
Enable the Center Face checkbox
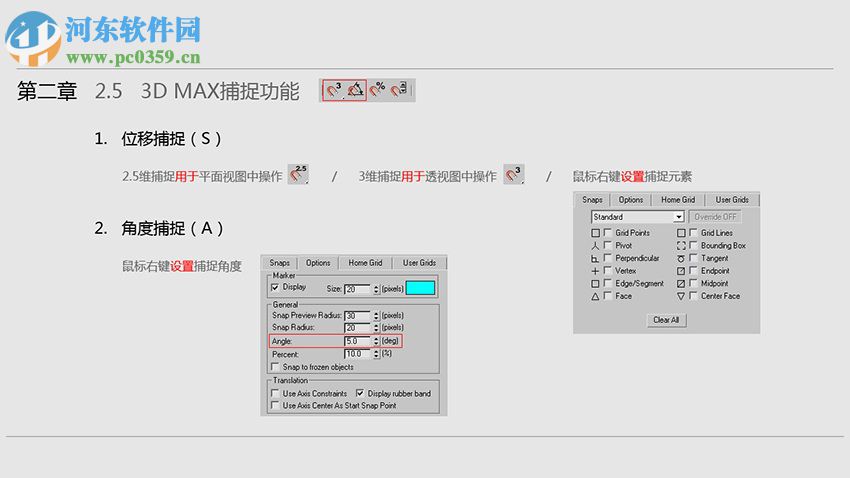pyautogui.click(x=693, y=296)
